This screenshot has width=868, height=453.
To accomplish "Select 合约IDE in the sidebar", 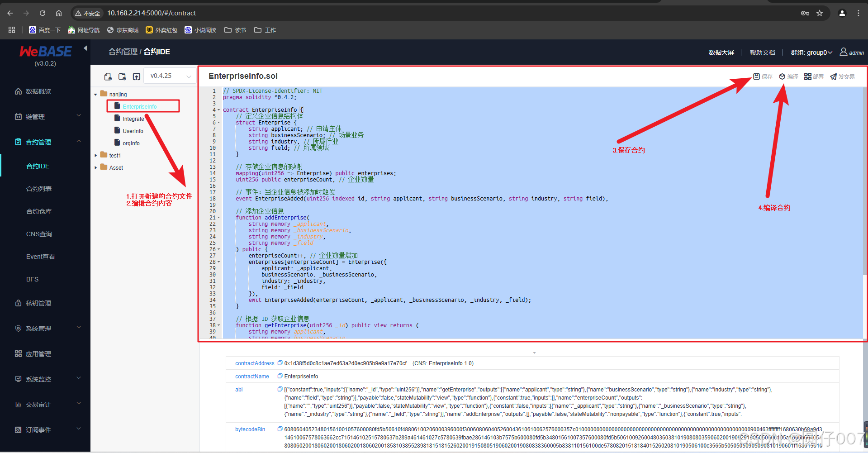I will (x=38, y=166).
